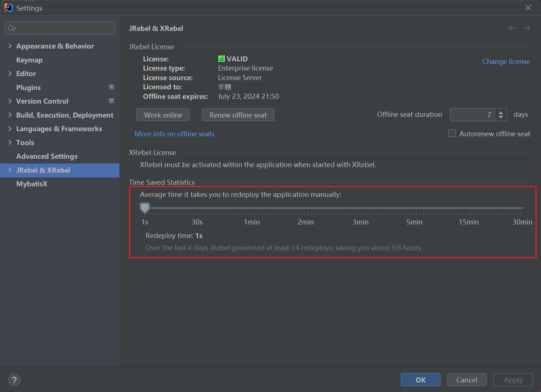Click the IntelliJ logo in title bar
The height and width of the screenshot is (392, 541).
point(8,8)
